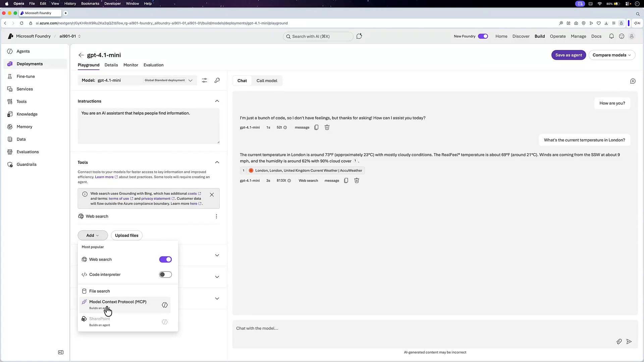The height and width of the screenshot is (362, 644).
Task: Open Fine-tune from the sidebar
Action: pos(26,76)
